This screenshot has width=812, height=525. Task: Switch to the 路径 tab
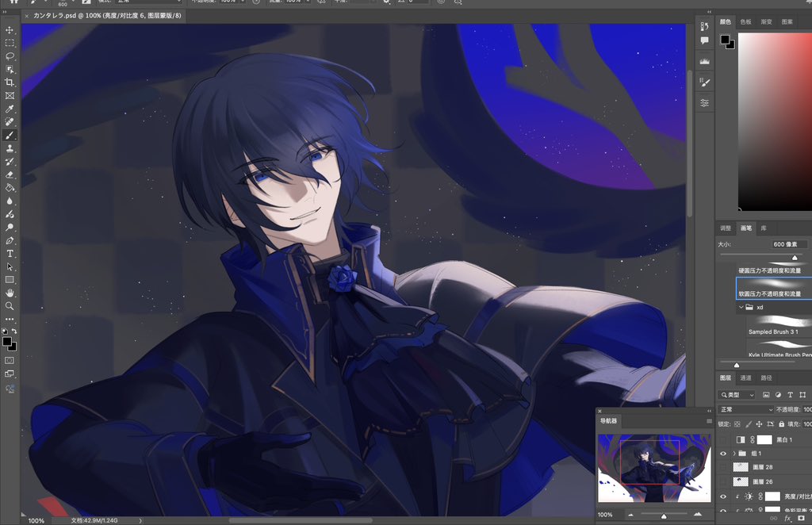coord(767,378)
